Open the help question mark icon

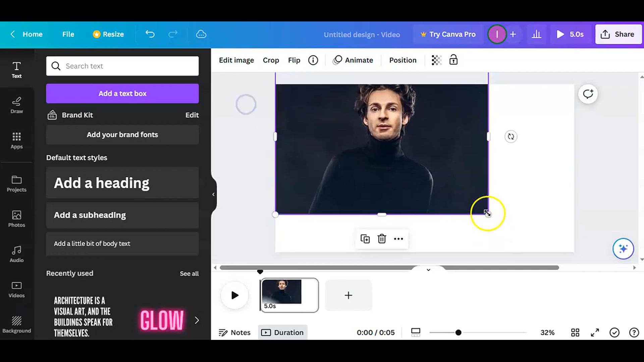pos(634,333)
